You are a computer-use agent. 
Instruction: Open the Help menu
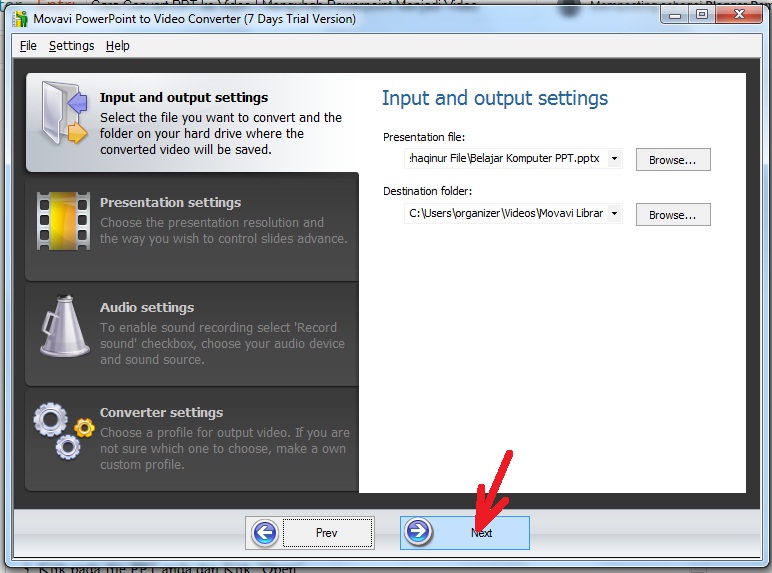(118, 46)
